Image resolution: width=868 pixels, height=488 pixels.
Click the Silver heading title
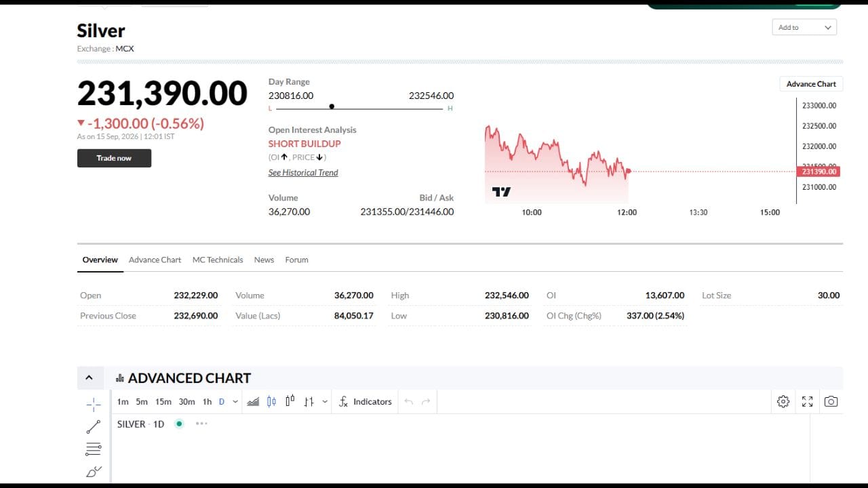click(x=101, y=30)
